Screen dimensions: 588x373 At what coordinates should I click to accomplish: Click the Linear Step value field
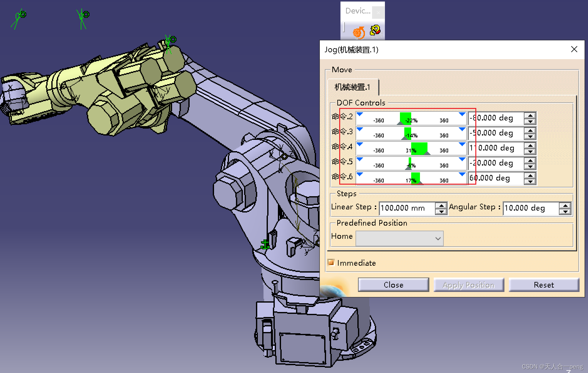(407, 208)
